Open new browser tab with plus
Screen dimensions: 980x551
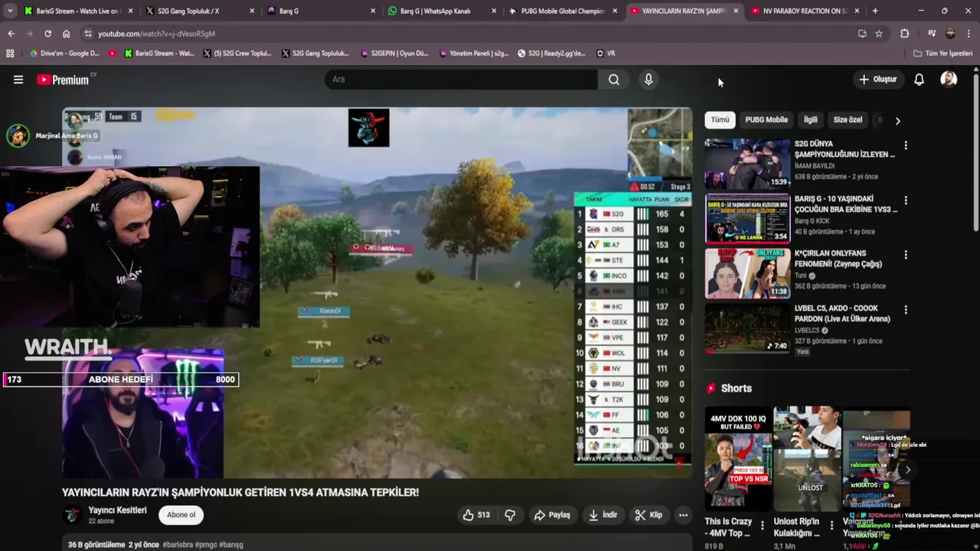tap(875, 11)
